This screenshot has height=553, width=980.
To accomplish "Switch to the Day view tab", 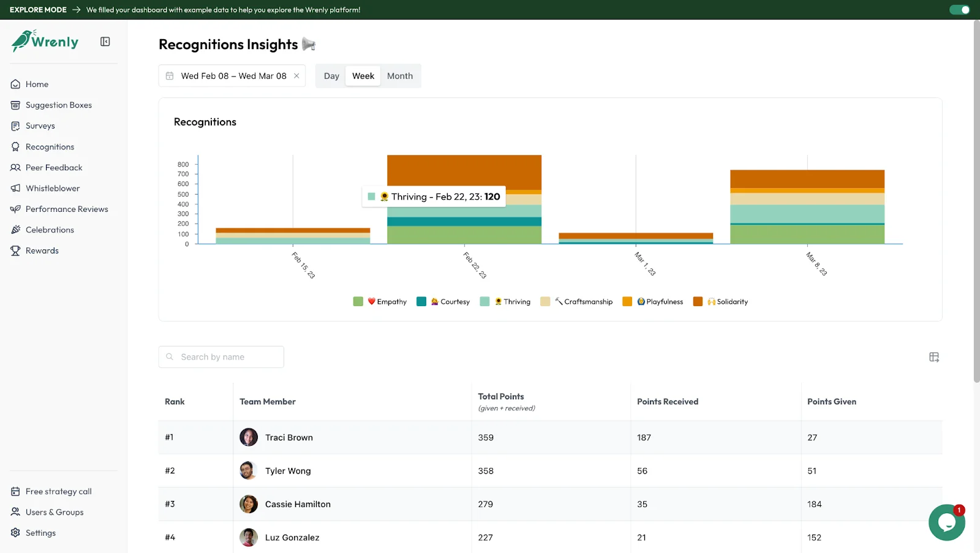I will click(331, 75).
